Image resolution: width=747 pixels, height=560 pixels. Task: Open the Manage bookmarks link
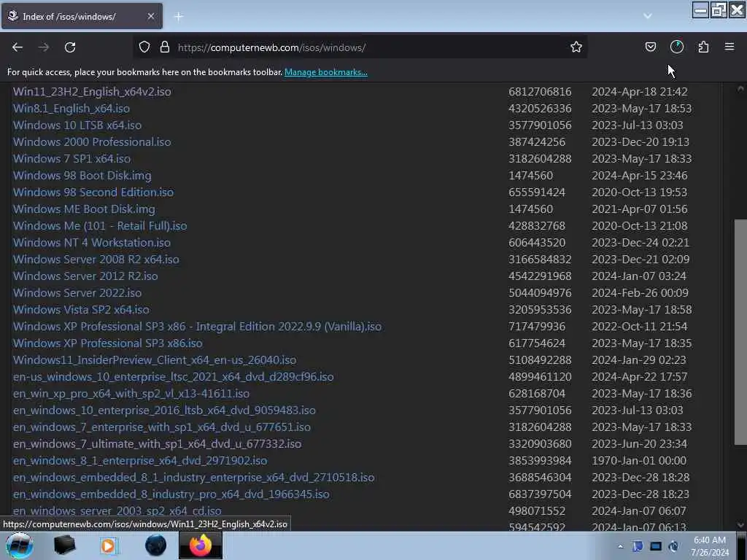[326, 72]
